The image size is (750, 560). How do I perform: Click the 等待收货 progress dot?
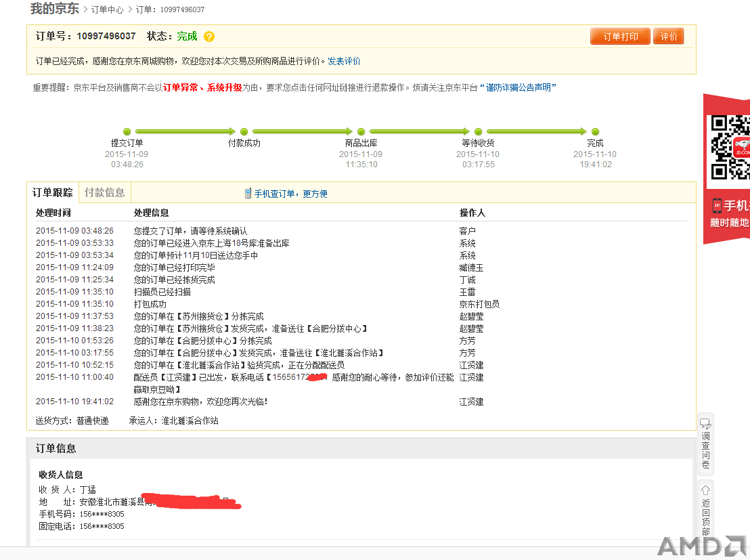479,131
